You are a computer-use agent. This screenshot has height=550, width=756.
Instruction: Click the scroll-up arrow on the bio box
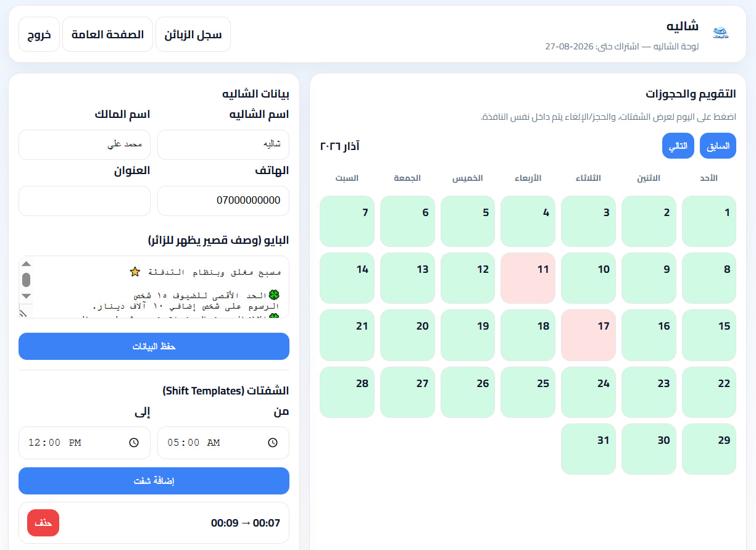pos(26,264)
